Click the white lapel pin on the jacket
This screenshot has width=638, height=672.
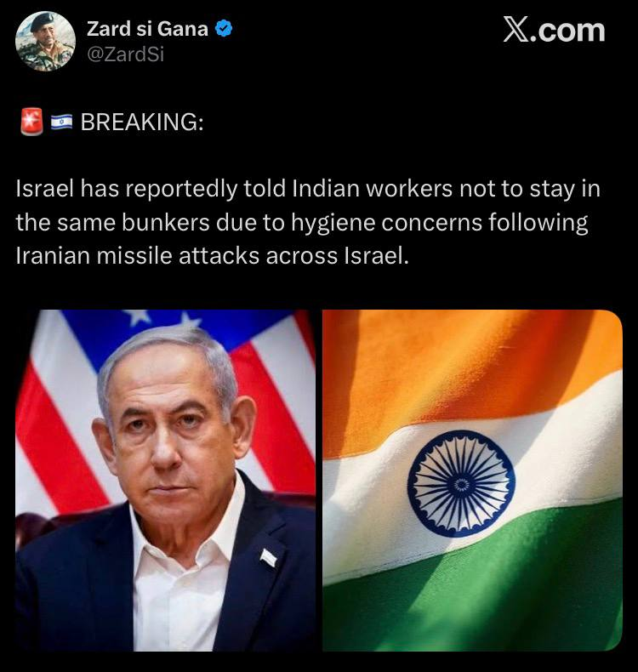[x=269, y=557]
